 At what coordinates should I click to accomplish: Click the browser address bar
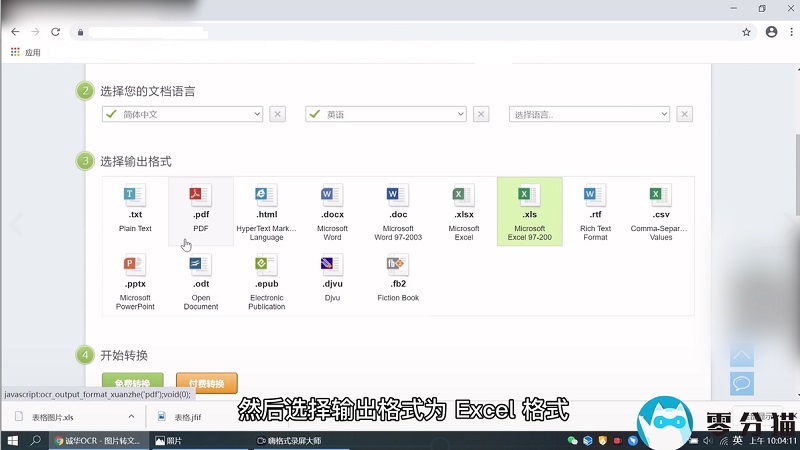pos(400,32)
